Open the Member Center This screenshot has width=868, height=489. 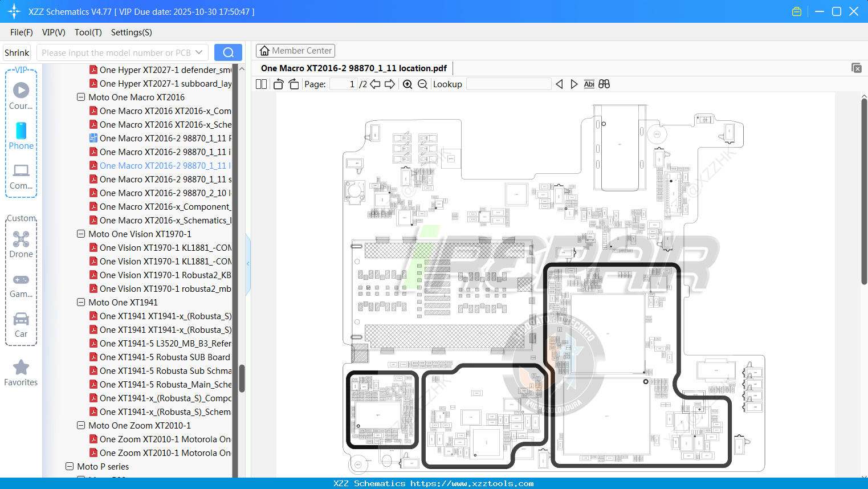(x=295, y=51)
